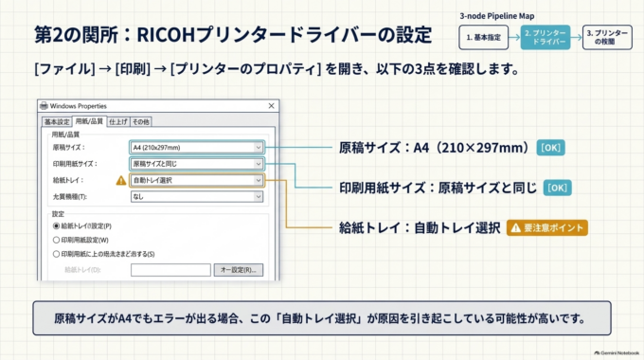Click the disabled 給紙トレイ(D) input field
Screen dimensions: 644x360
tap(170, 270)
